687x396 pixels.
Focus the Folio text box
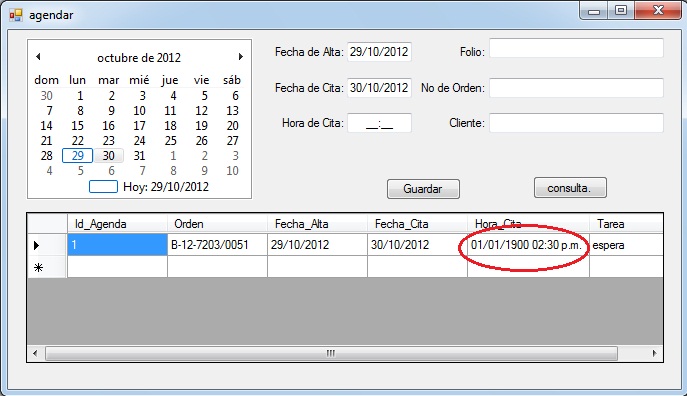[x=576, y=48]
